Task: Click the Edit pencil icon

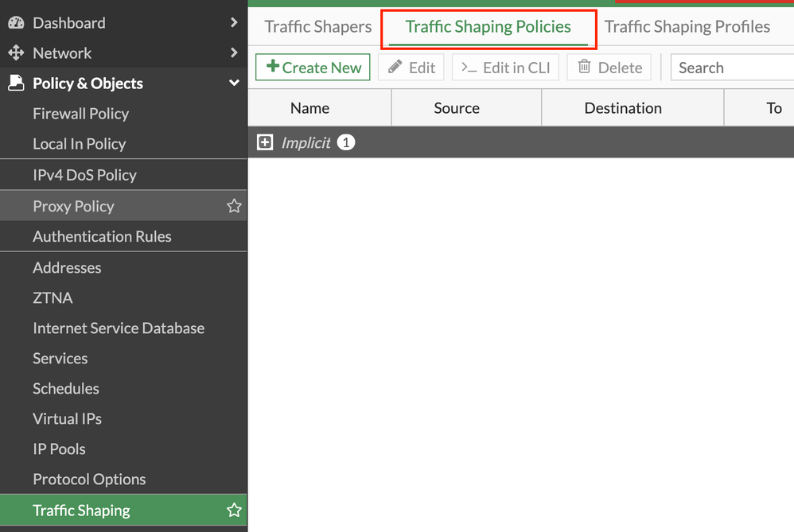Action: [x=395, y=68]
